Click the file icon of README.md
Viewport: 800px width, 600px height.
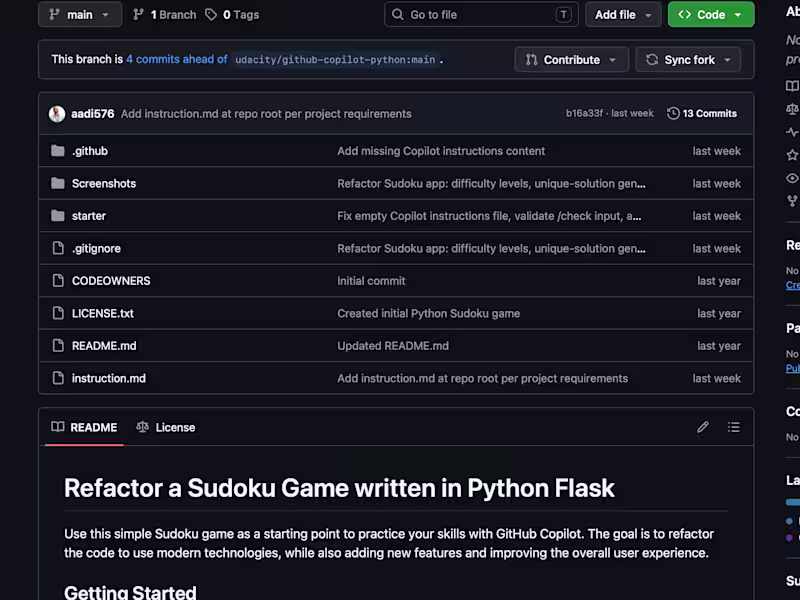58,345
